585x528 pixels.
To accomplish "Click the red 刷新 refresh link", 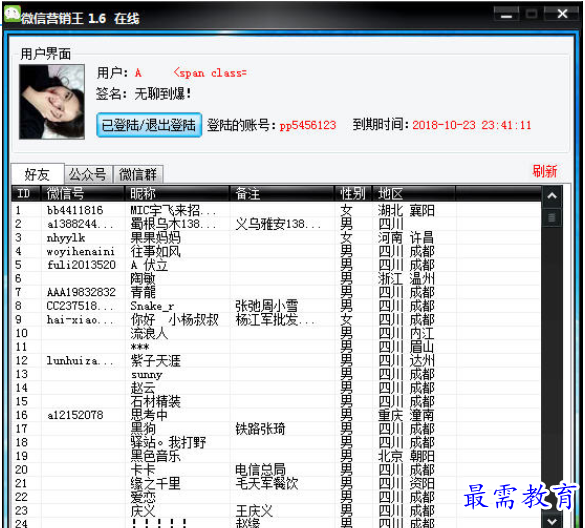I will (544, 171).
